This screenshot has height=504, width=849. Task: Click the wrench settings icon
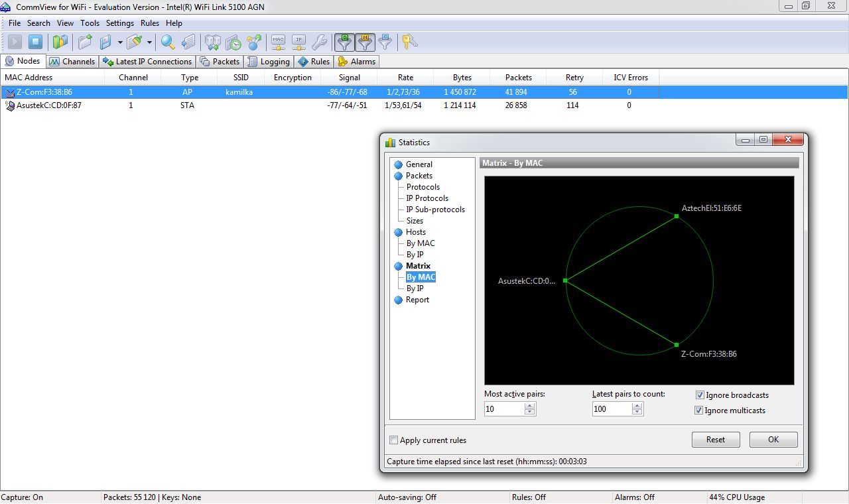[319, 42]
